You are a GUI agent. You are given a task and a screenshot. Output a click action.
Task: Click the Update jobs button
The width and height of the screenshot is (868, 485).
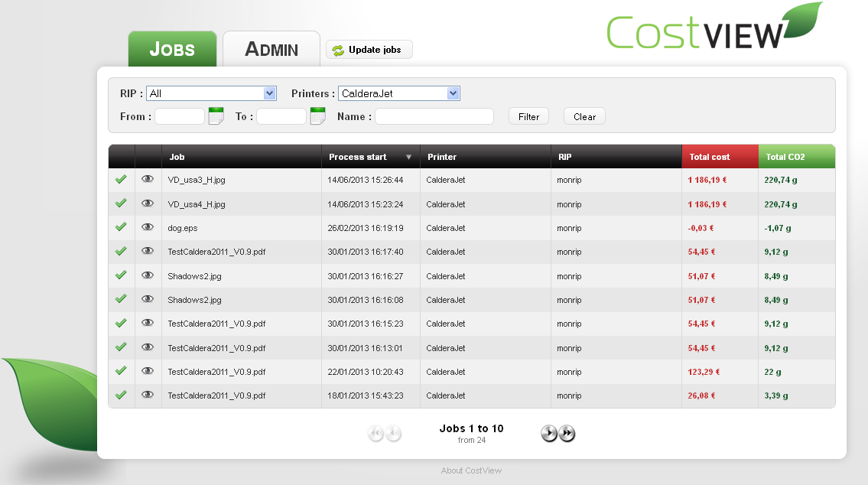coord(369,50)
